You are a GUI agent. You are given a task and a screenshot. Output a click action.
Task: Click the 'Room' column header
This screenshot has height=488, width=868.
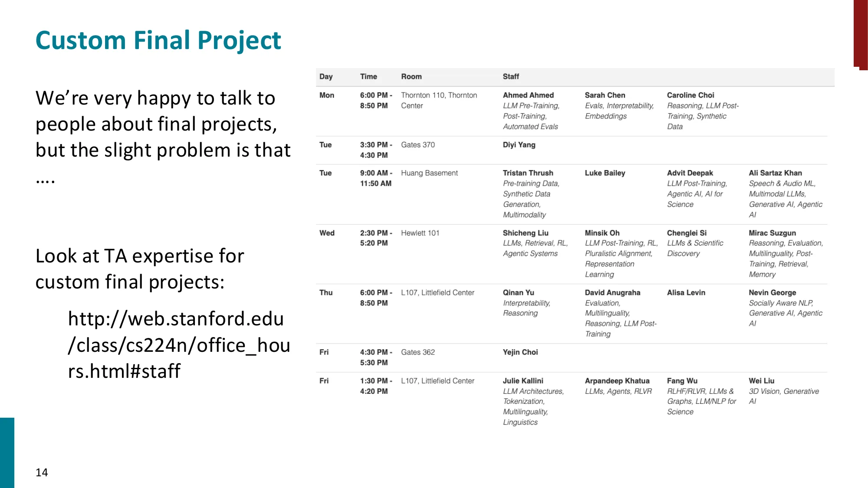pyautogui.click(x=411, y=77)
